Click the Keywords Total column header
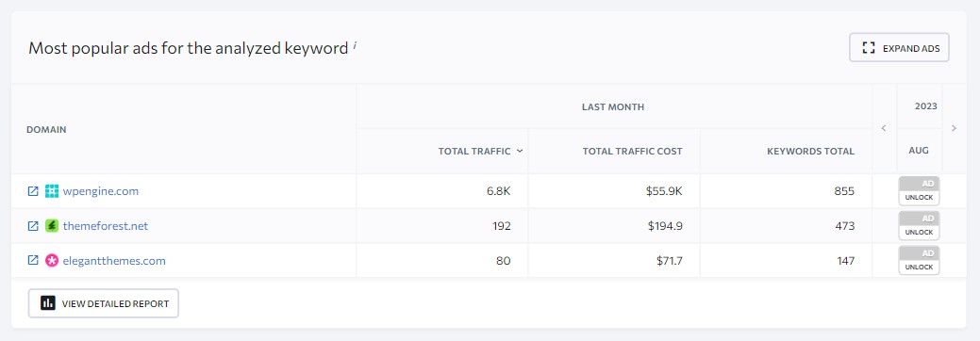This screenshot has height=341, width=980. tap(810, 151)
